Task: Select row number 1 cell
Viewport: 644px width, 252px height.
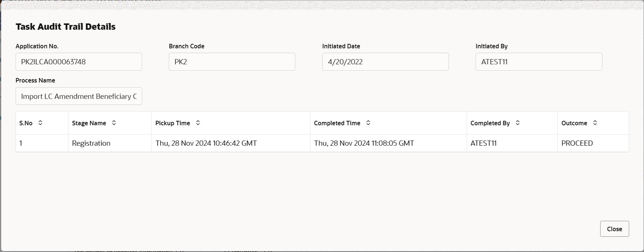Action: [21, 143]
